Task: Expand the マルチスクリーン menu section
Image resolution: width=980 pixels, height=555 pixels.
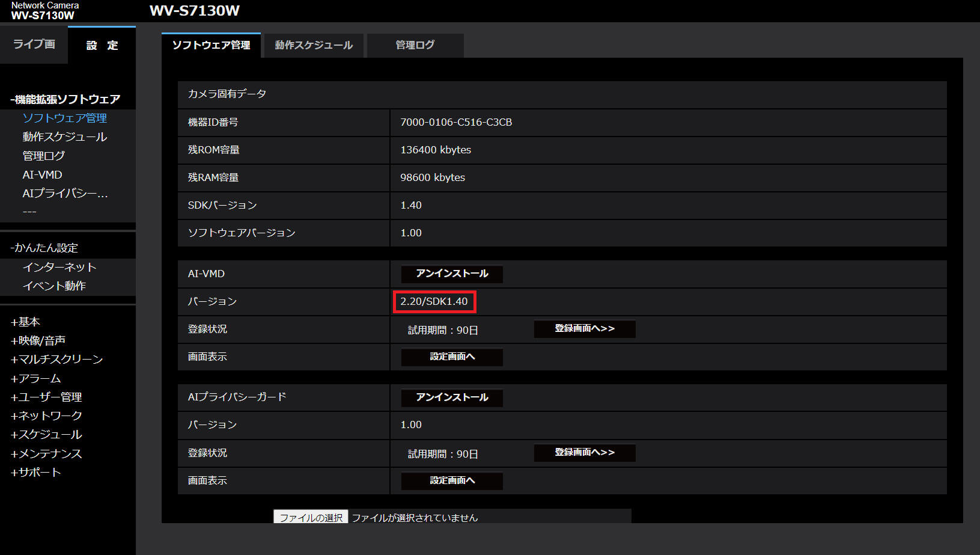Action: click(x=57, y=360)
